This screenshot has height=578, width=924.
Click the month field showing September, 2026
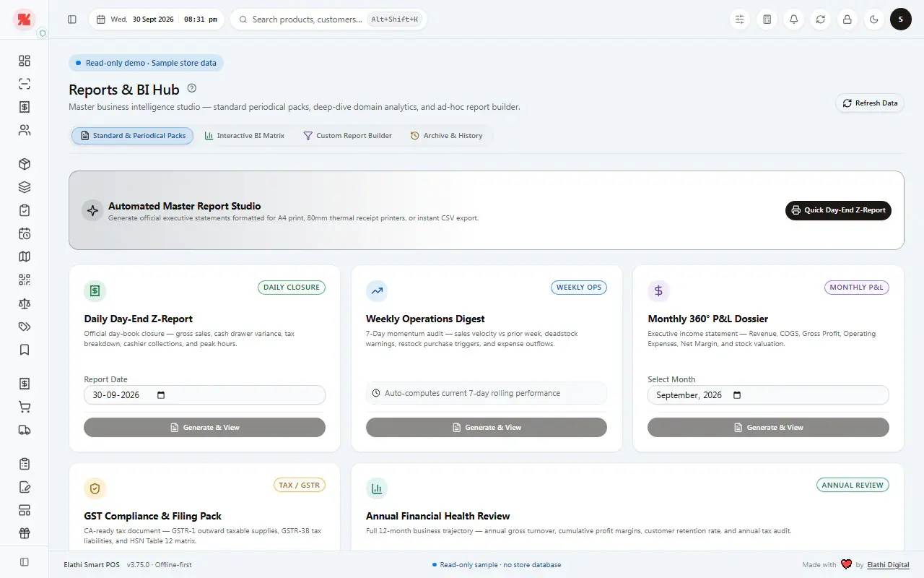coord(768,395)
